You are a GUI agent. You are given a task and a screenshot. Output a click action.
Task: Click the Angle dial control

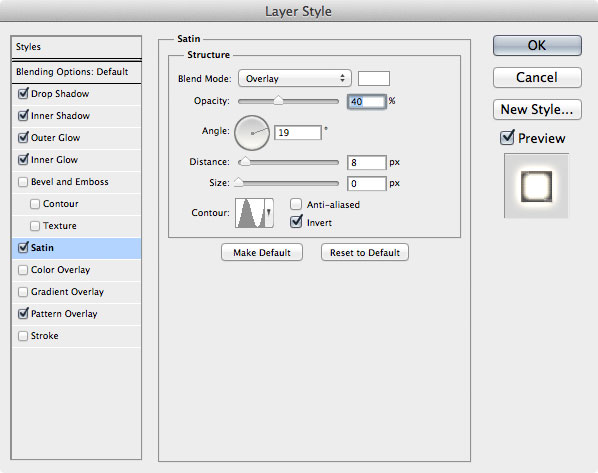(252, 133)
